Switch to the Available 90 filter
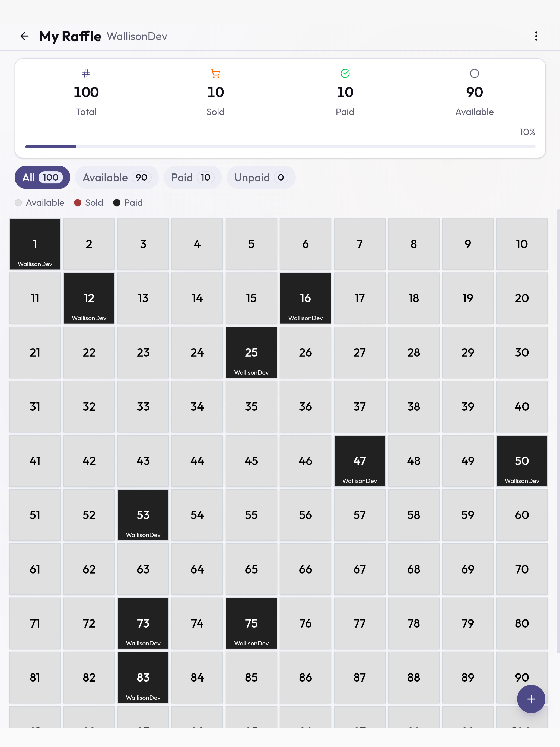The height and width of the screenshot is (747, 560). tap(117, 177)
